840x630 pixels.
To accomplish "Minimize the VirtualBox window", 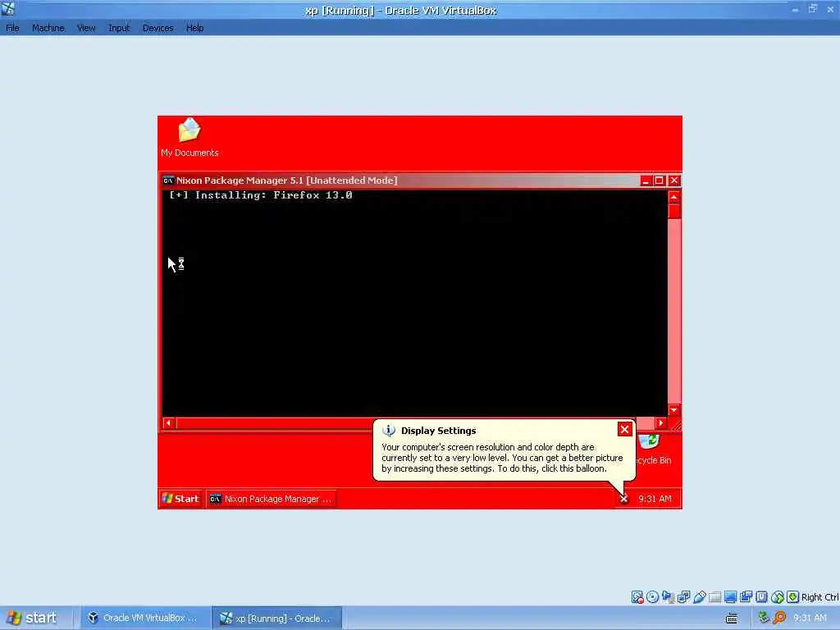I will point(795,10).
